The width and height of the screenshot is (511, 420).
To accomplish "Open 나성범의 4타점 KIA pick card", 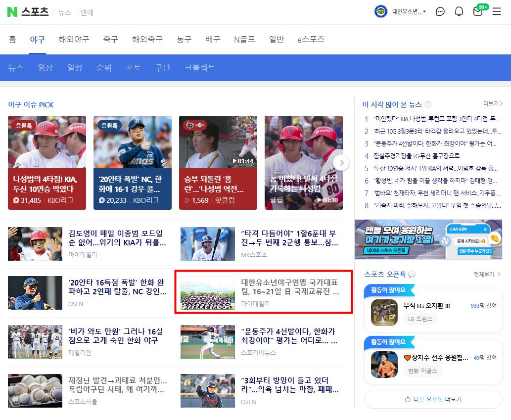I will tap(47, 163).
